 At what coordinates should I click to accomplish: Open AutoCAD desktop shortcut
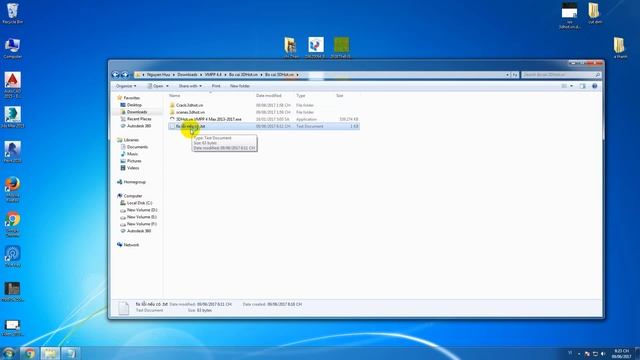[x=12, y=84]
